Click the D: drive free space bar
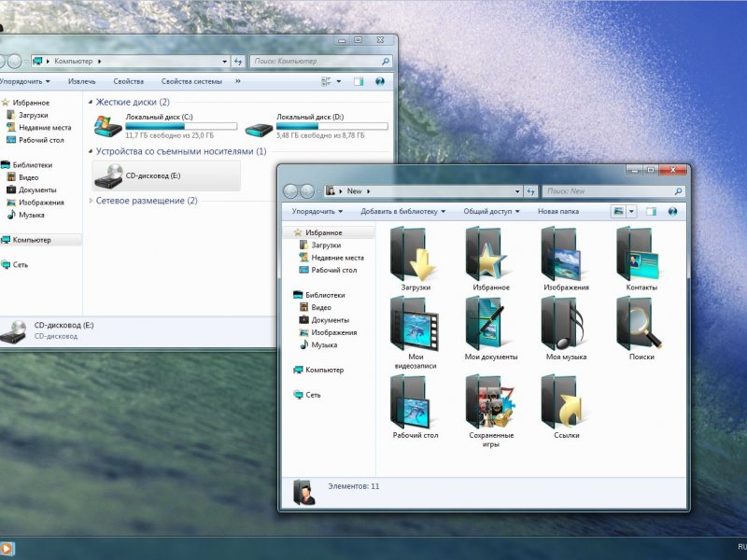The width and height of the screenshot is (747, 560). [332, 126]
